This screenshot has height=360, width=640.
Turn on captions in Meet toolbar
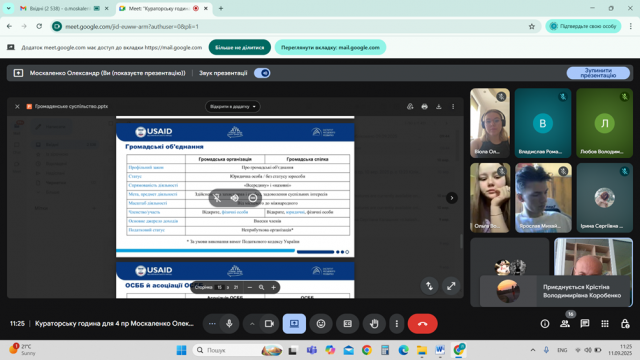pos(347,324)
